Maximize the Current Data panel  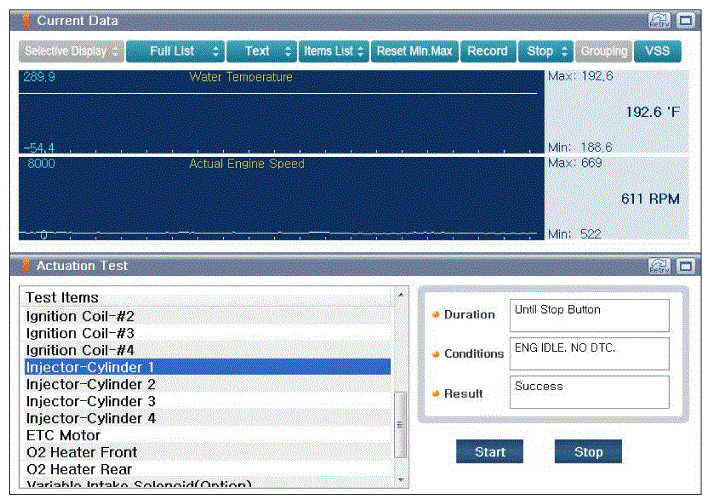(685, 20)
